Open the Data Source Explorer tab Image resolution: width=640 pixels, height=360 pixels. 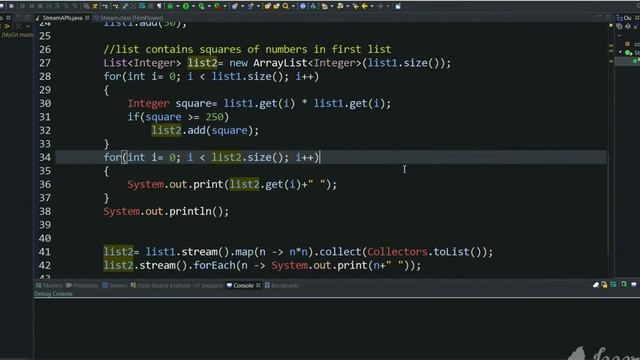[160, 285]
